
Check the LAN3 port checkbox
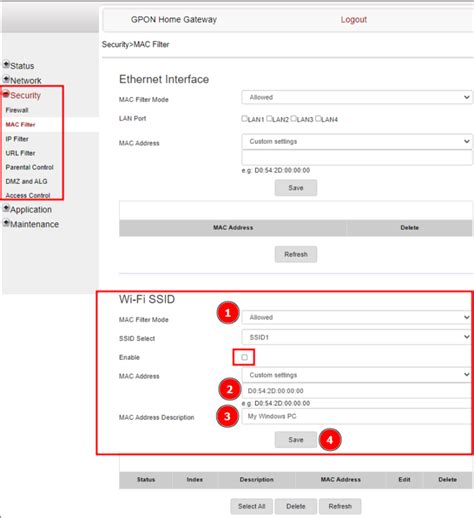(293, 118)
